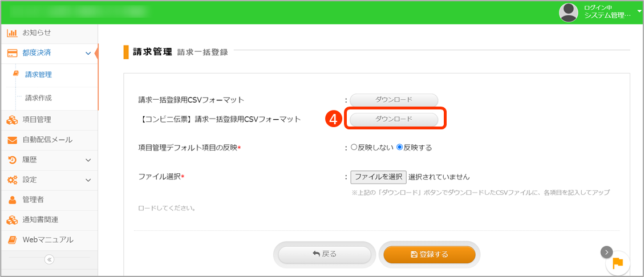This screenshot has height=277, width=644.
Task: Open 請求作成 in the sidebar
Action: 38,98
